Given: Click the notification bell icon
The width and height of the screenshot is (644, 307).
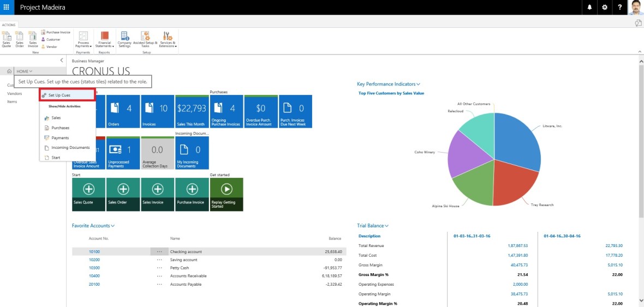Looking at the screenshot, I should click(589, 7).
